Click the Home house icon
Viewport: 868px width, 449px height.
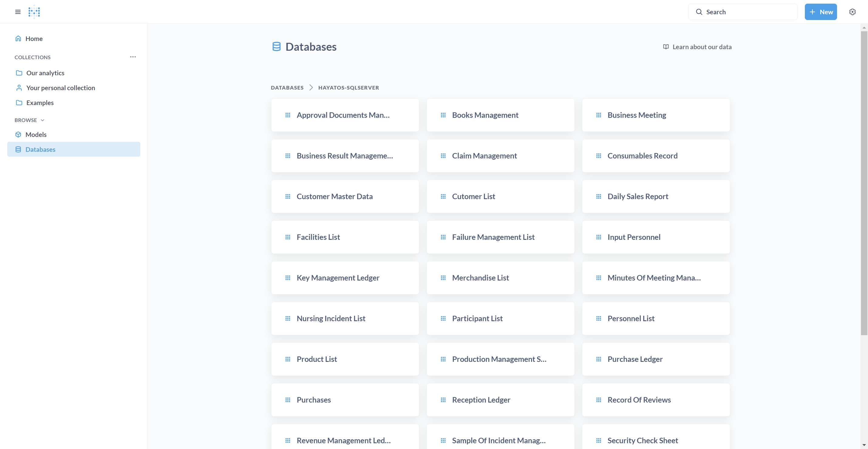coord(18,38)
